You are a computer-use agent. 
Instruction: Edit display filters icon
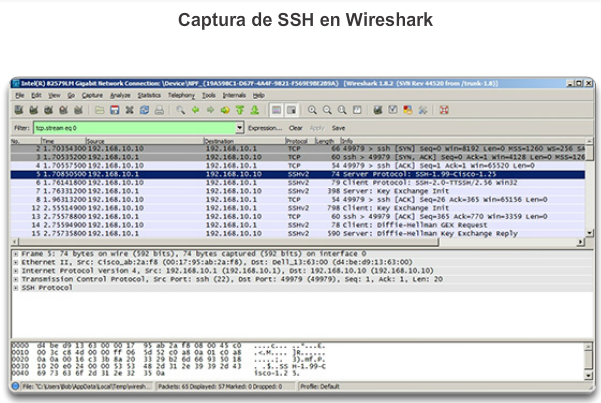click(393, 110)
